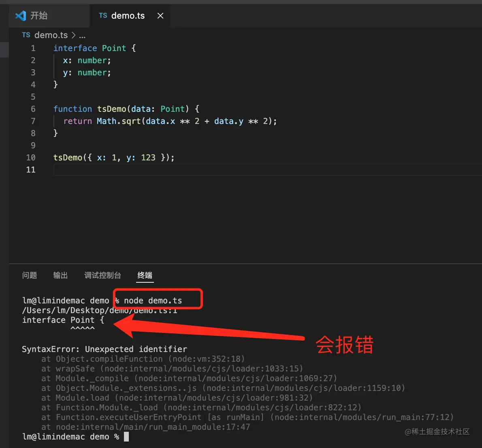Select the 终端 terminal panel tab
The height and width of the screenshot is (448, 482).
[x=145, y=275]
